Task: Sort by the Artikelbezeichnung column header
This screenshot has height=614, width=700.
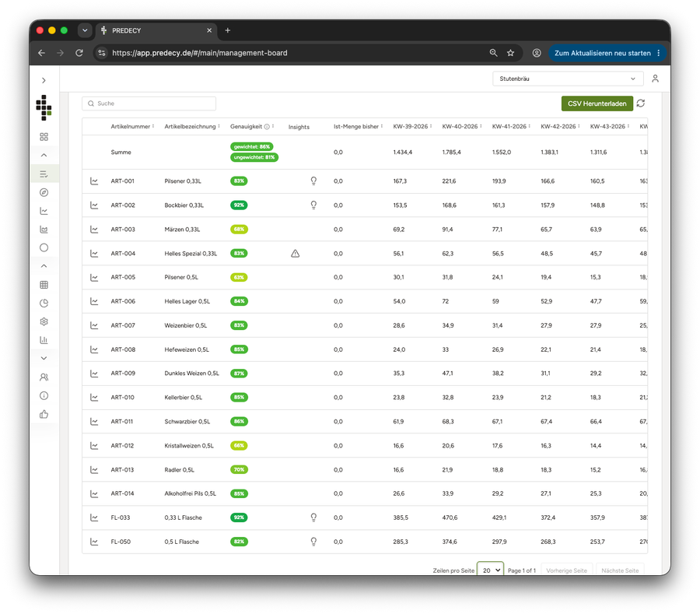Action: pyautogui.click(x=192, y=127)
